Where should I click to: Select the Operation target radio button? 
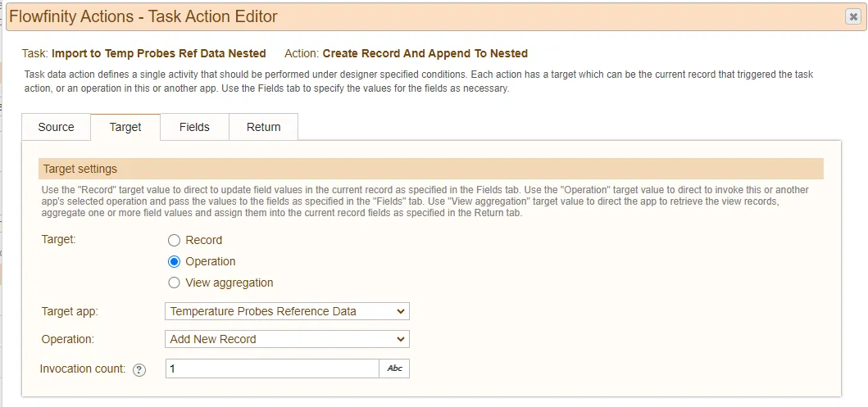tap(175, 261)
